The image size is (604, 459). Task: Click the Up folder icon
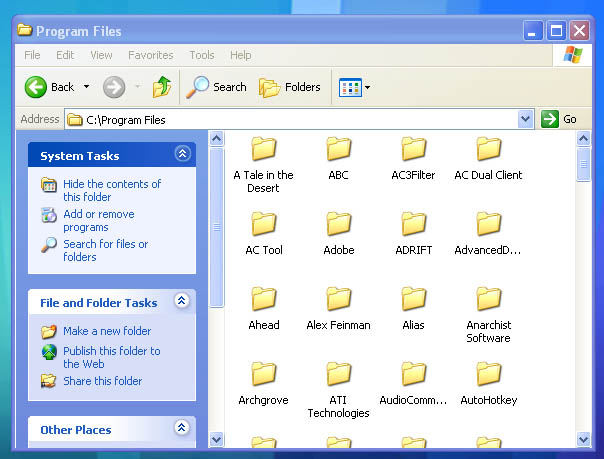pyautogui.click(x=162, y=87)
